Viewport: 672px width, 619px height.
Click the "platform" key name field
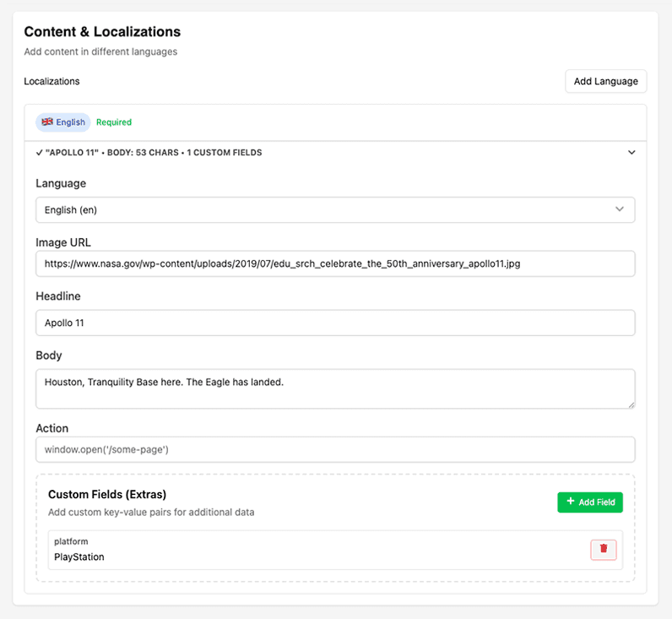coord(72,541)
